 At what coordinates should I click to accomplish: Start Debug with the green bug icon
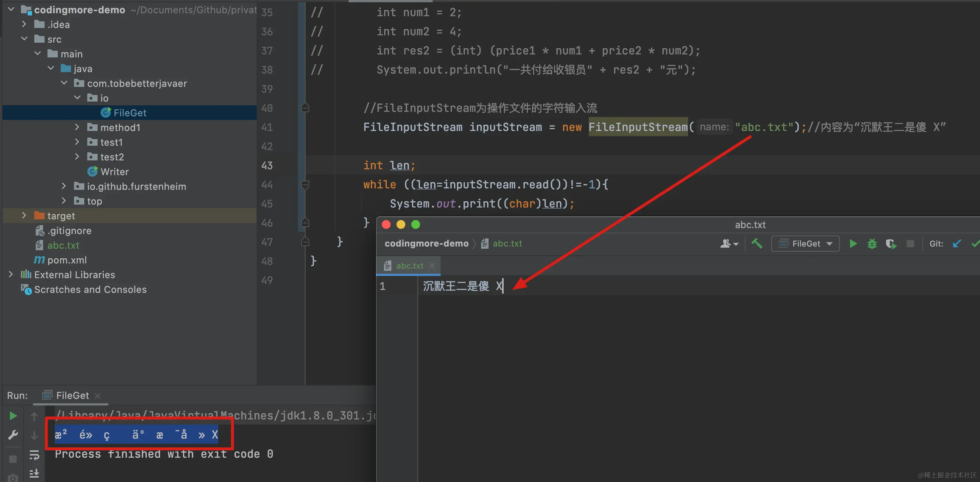point(872,244)
